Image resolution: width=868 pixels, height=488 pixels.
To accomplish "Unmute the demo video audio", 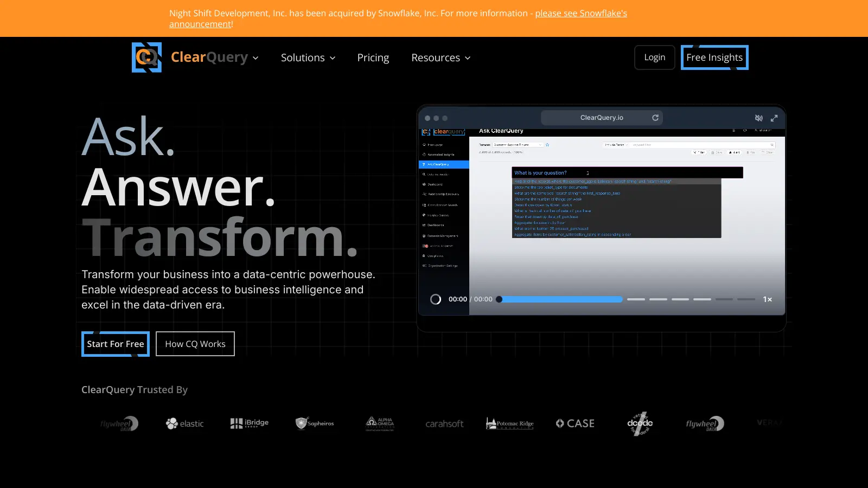I will pyautogui.click(x=759, y=118).
